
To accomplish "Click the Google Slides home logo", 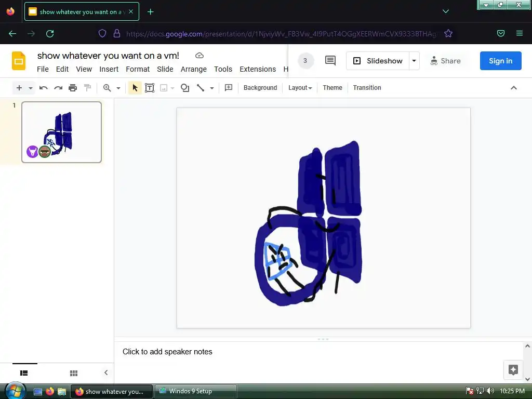I will pos(19,61).
